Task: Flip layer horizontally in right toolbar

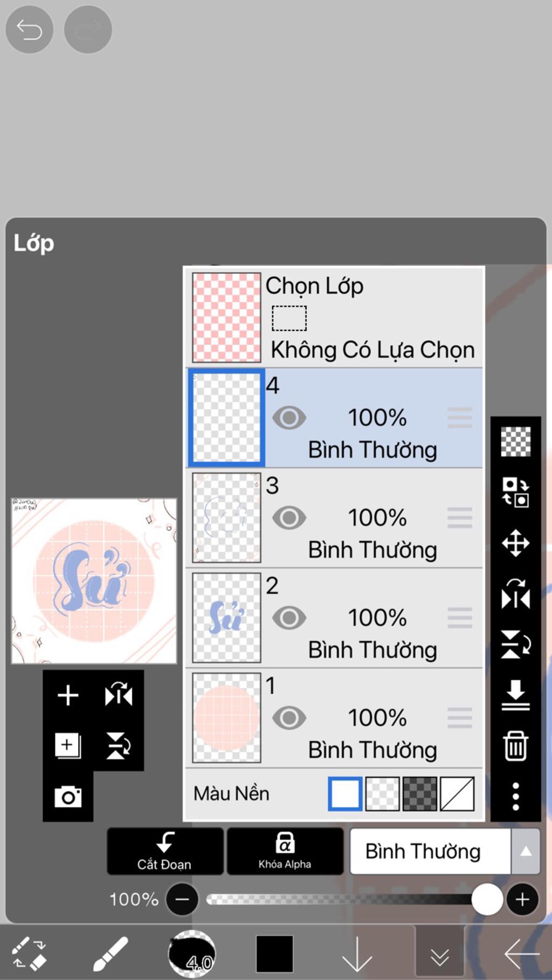Action: pos(515,593)
